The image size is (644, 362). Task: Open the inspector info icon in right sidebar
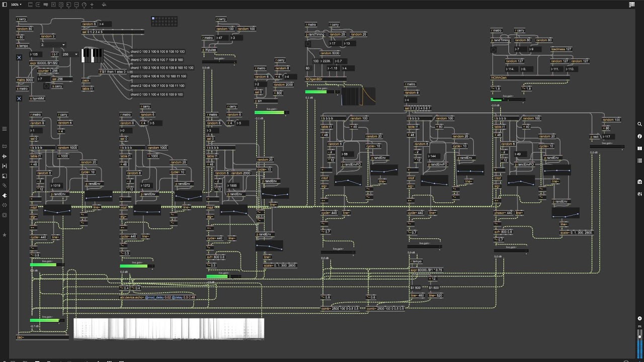(x=639, y=136)
